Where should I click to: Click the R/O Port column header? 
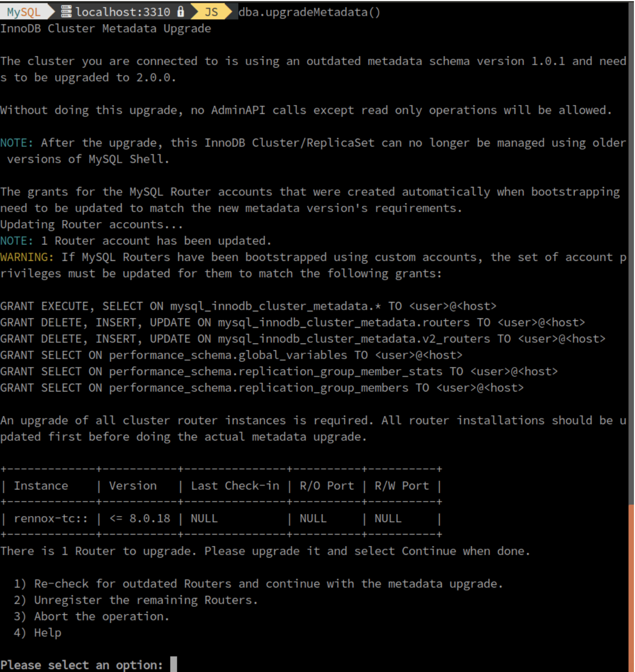[326, 486]
